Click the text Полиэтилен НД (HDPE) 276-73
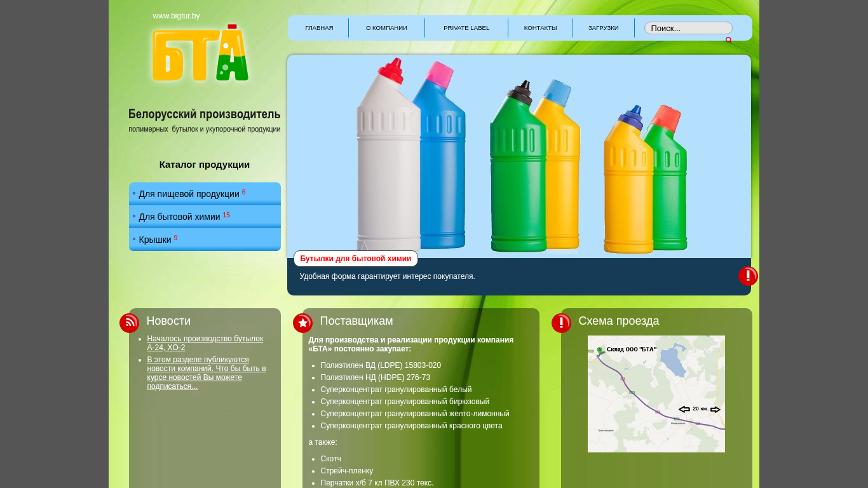The image size is (868, 488). tap(376, 377)
